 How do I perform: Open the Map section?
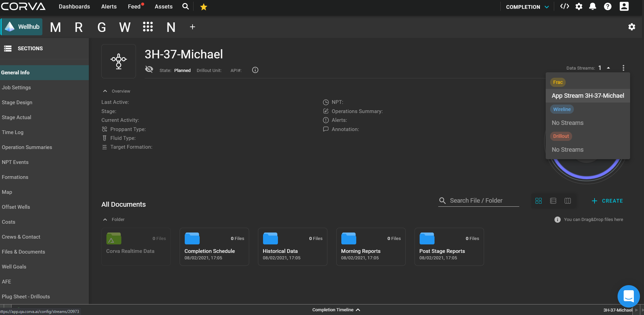coord(44,192)
